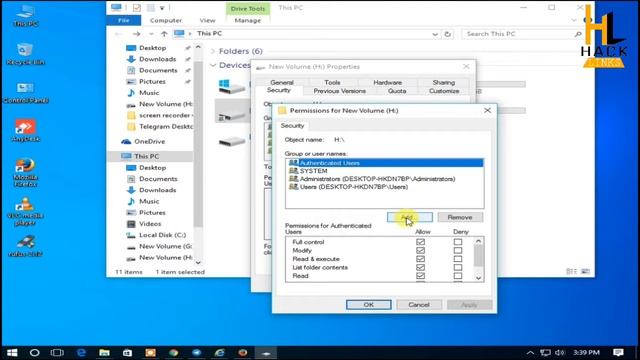Screen dimensions: 640x360
Task: Open File Explorer from taskbar
Action: [x=104, y=353]
